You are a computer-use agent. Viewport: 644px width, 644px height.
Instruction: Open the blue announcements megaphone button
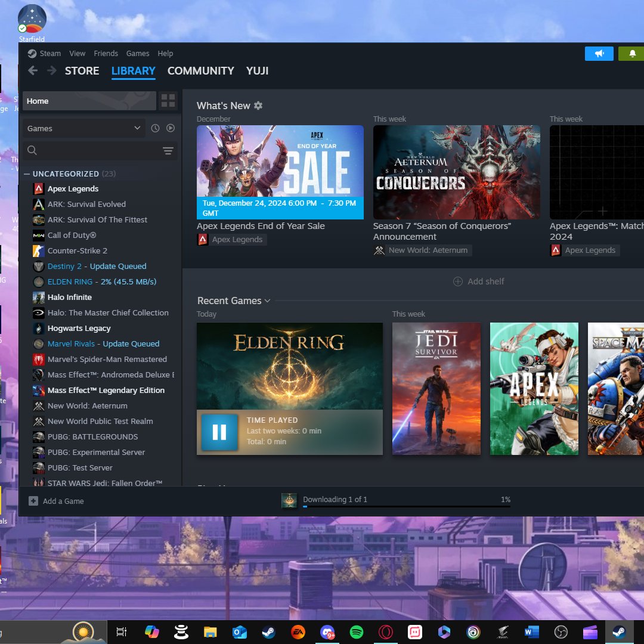click(x=599, y=54)
